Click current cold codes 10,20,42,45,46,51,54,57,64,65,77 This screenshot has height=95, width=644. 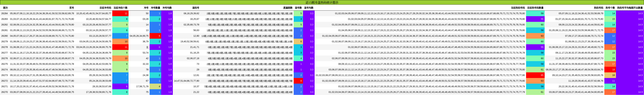94,13
